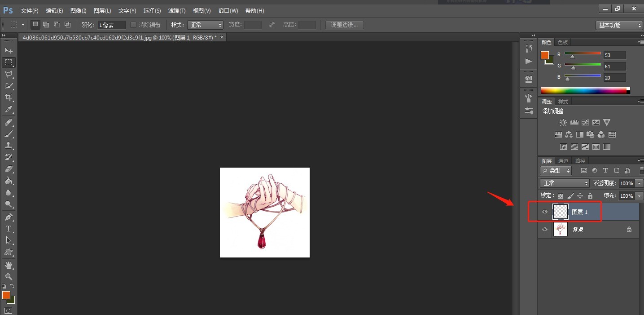Select the Paint Bucket tool
The image size is (644, 315).
pos(8,181)
